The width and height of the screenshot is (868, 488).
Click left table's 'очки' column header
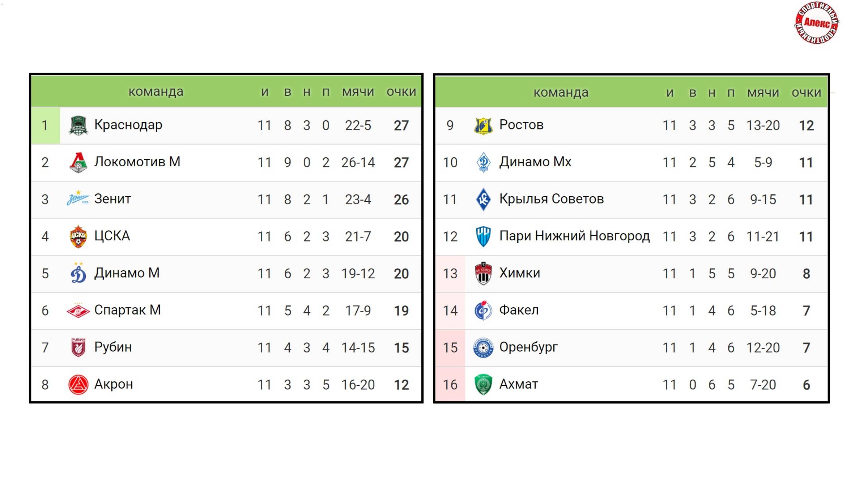tap(401, 92)
